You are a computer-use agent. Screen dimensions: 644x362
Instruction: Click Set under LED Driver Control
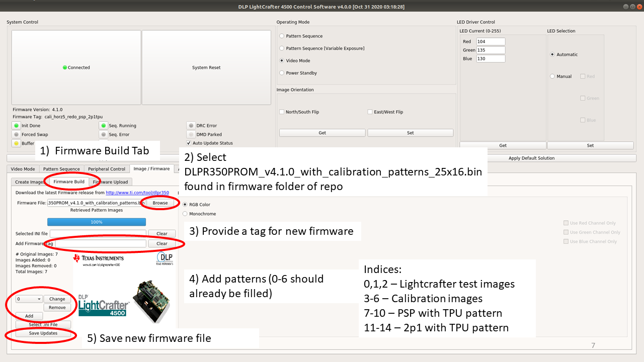[x=590, y=145]
